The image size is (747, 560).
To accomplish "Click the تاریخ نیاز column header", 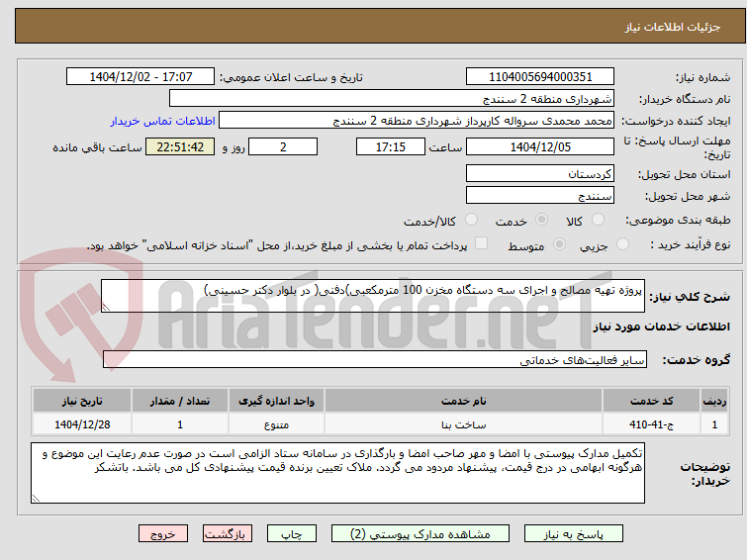I will [x=82, y=401].
